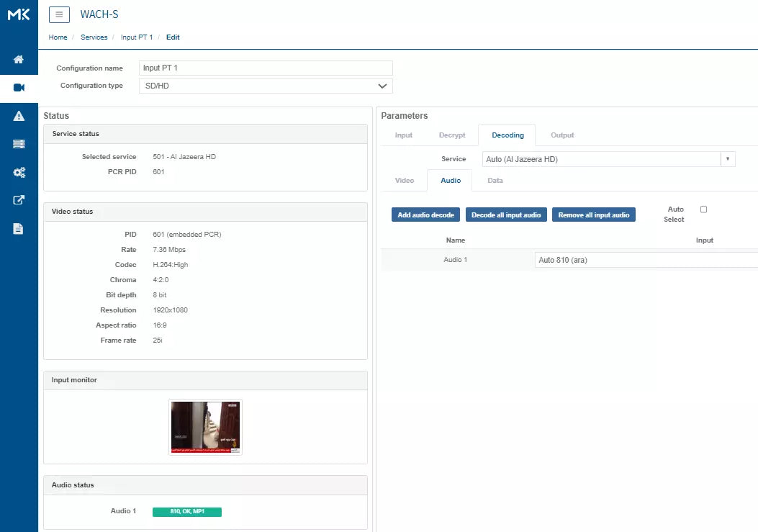Click the '25i' frame rate value

[x=158, y=341]
